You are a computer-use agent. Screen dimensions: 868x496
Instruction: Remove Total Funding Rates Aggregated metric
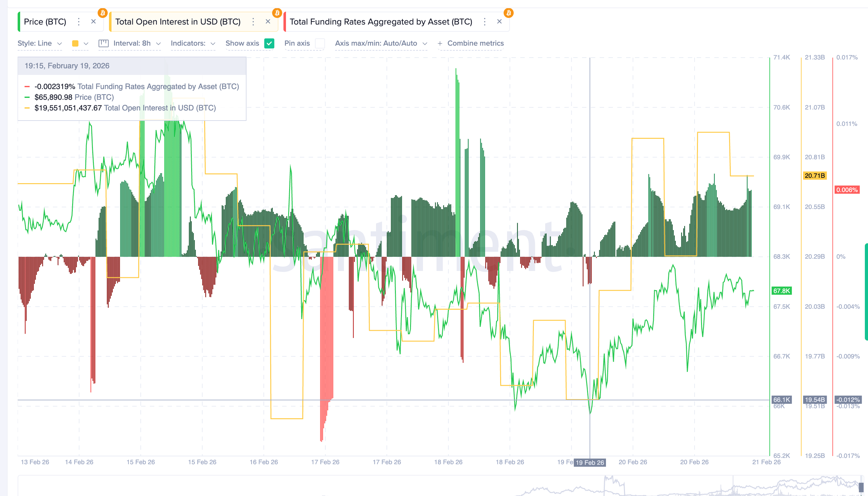499,21
